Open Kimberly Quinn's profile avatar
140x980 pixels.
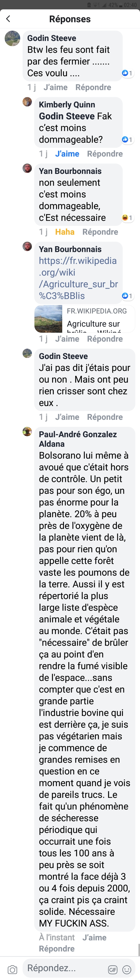click(27, 102)
